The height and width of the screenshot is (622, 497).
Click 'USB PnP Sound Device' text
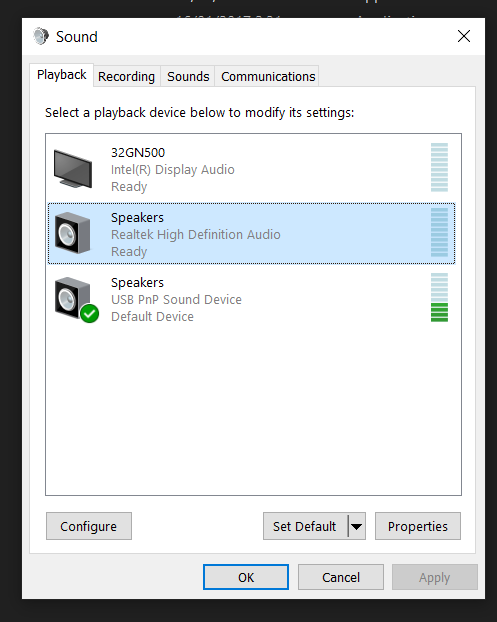tap(176, 299)
